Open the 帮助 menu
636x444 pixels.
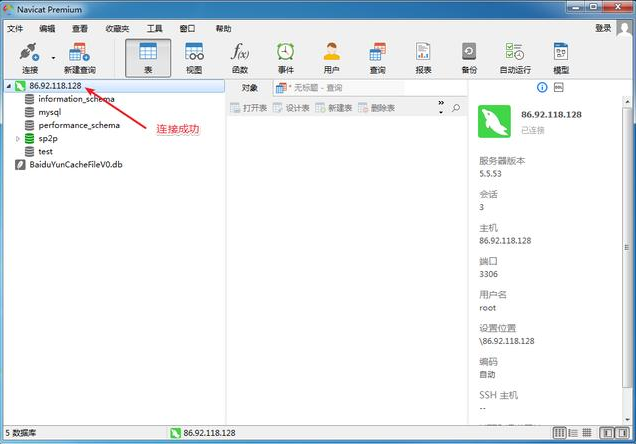(223, 28)
